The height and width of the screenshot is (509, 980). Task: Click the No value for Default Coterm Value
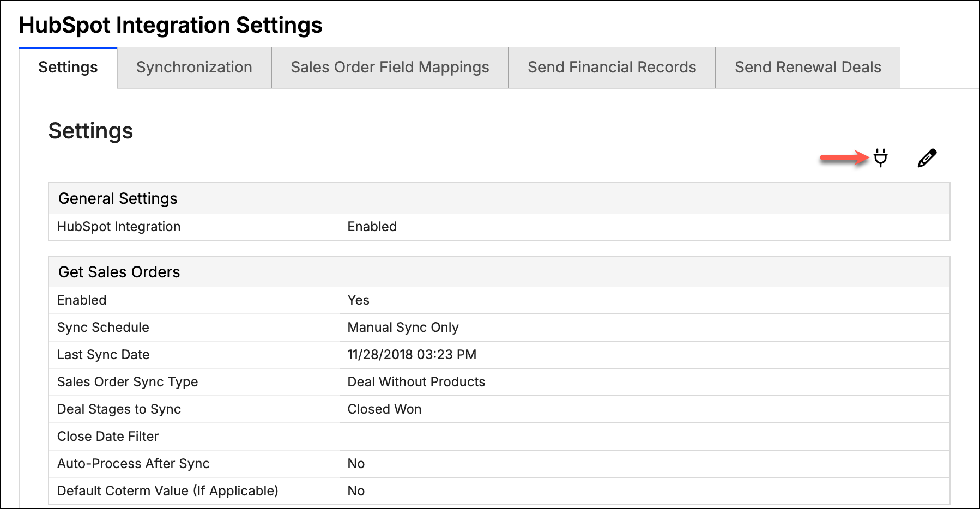tap(356, 491)
